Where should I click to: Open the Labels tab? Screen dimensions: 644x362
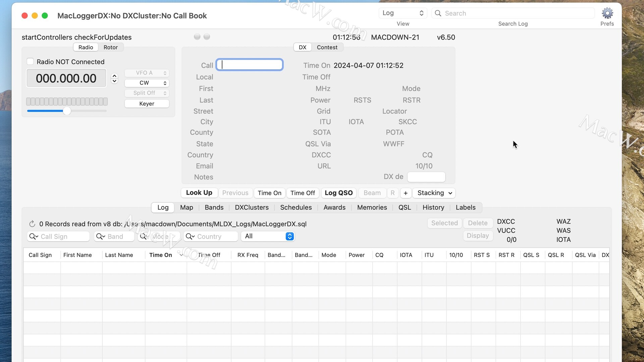click(x=466, y=207)
